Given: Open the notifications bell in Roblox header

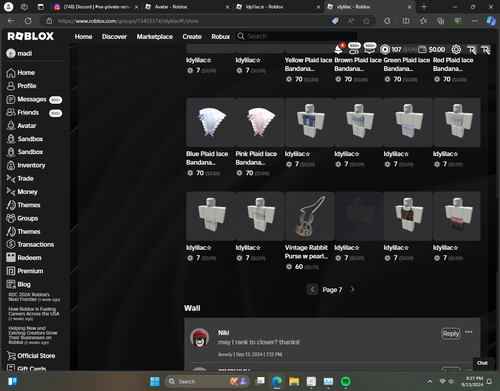Looking at the screenshot, I should tap(338, 49).
